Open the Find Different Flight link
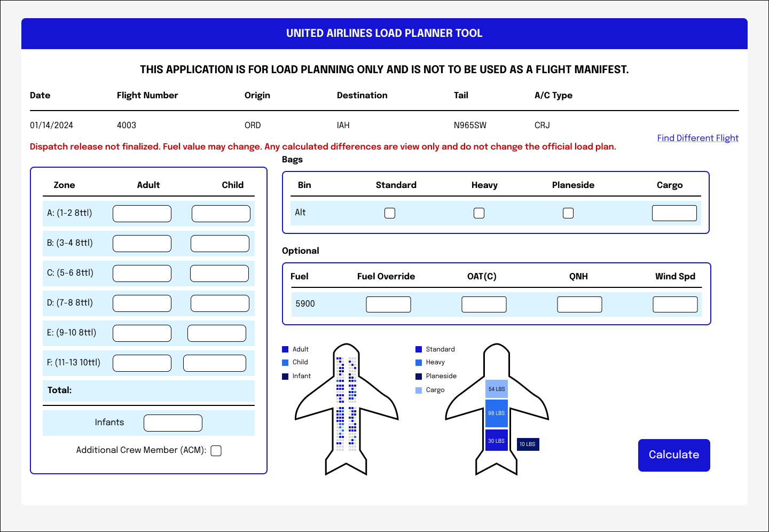 tap(697, 138)
